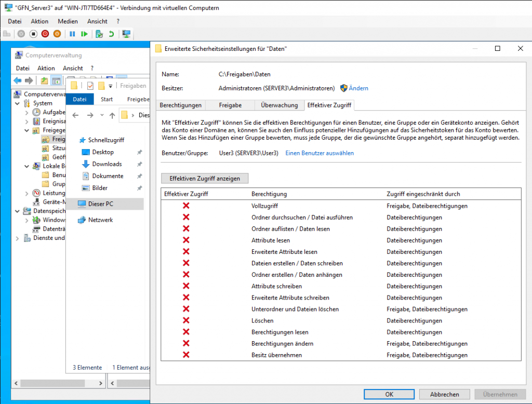Click the orange Save state icon

point(57,34)
